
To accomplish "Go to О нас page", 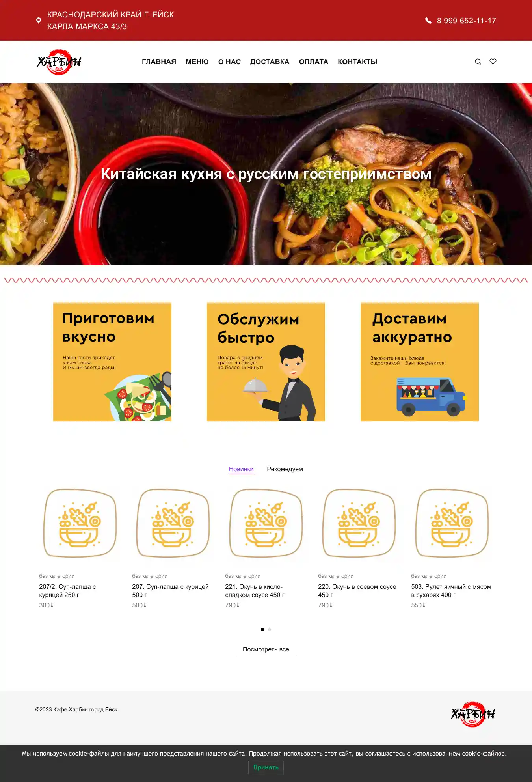I will click(x=229, y=62).
